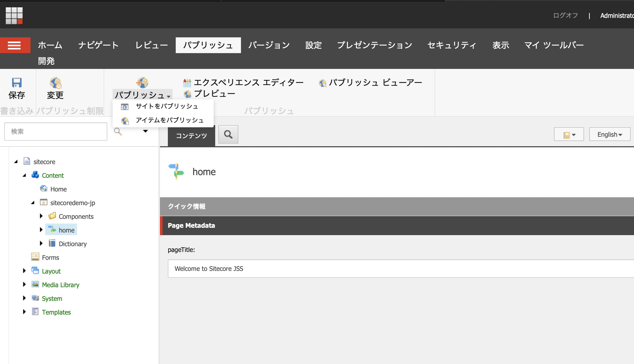
Task: Click the 変更 publishing restrictions icon
Action: point(55,83)
